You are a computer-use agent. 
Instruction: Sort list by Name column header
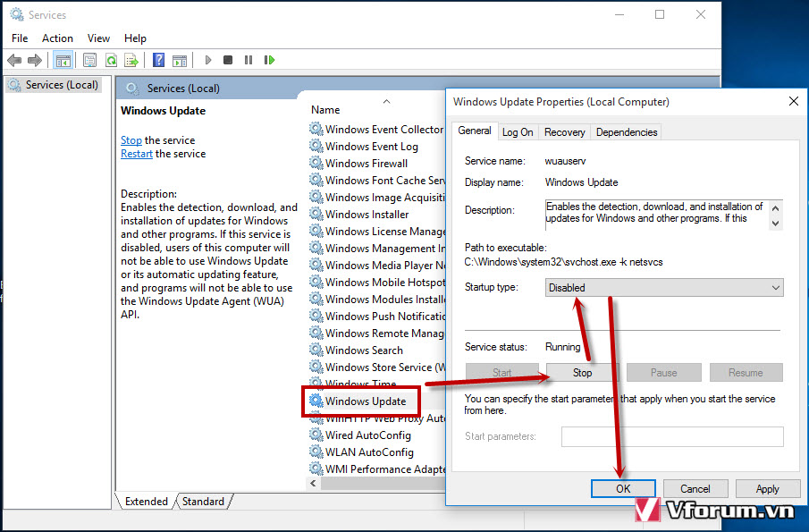[x=325, y=109]
